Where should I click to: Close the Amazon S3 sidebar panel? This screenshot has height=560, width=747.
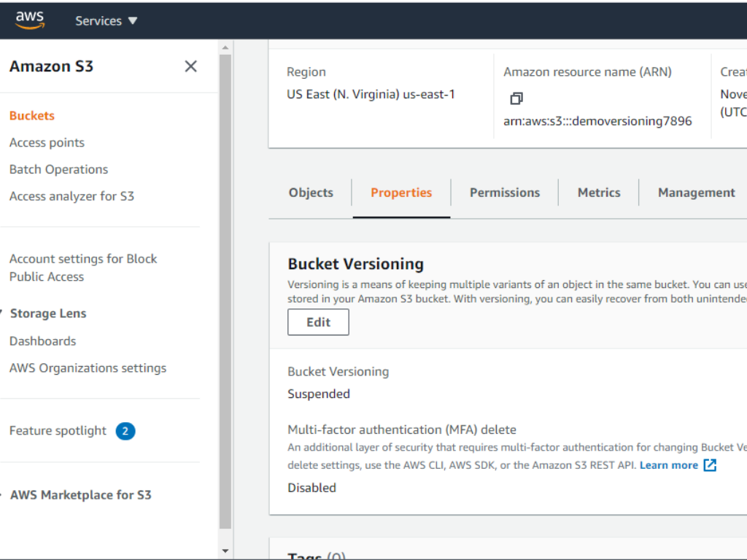pyautogui.click(x=191, y=66)
